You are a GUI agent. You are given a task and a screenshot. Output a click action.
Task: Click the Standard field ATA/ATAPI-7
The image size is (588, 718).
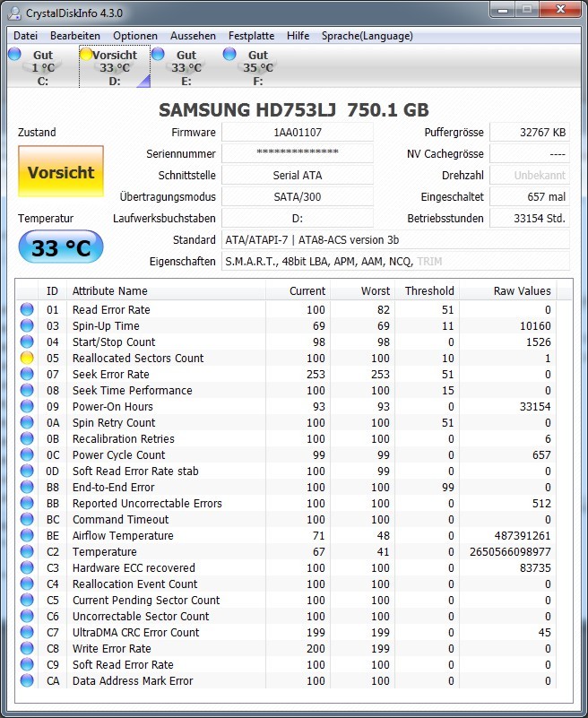[396, 240]
